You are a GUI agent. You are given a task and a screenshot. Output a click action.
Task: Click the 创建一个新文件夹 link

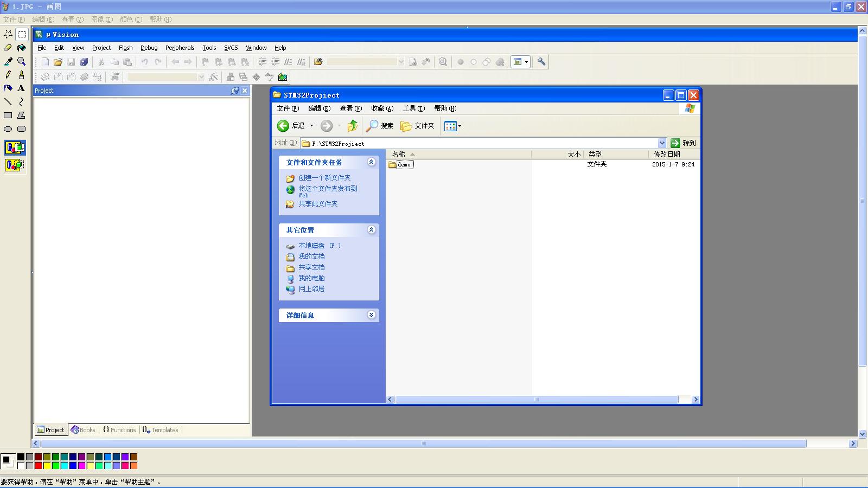click(324, 178)
